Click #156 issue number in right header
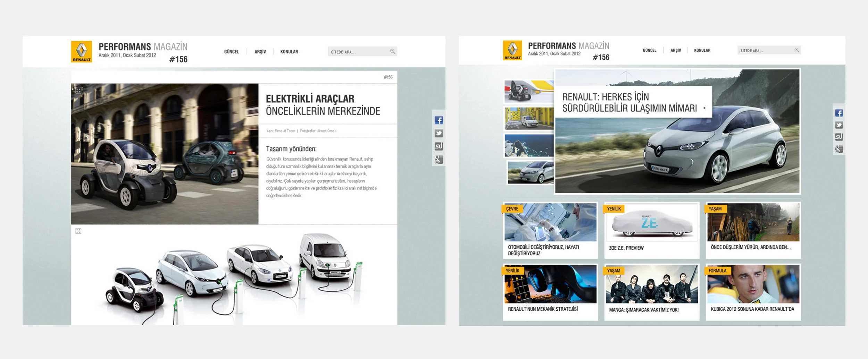 pos(601,58)
